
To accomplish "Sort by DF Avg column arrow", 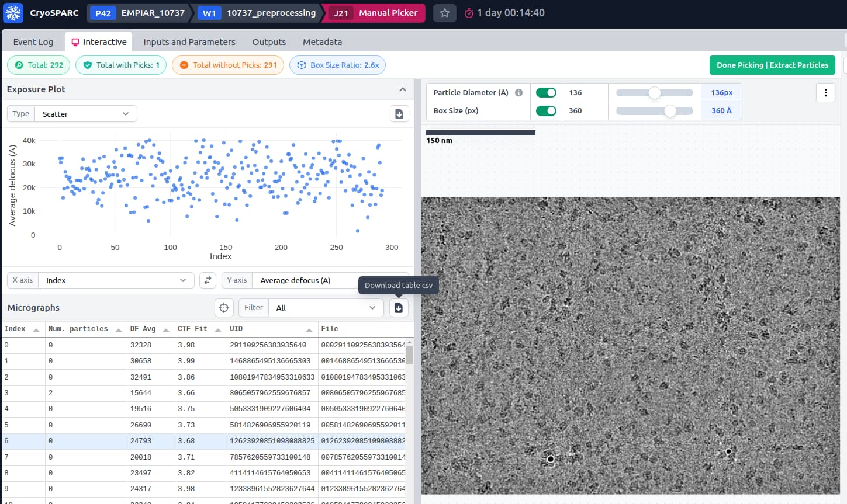I will point(166,330).
